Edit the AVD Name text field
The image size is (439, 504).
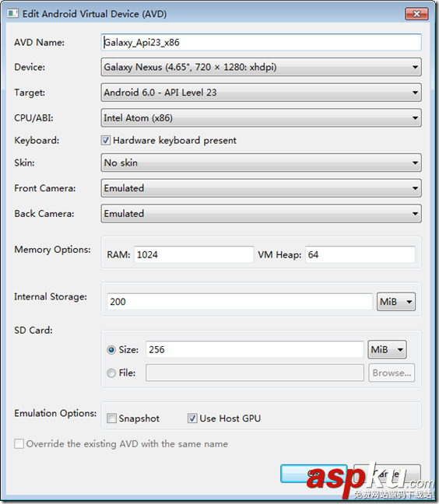[262, 43]
